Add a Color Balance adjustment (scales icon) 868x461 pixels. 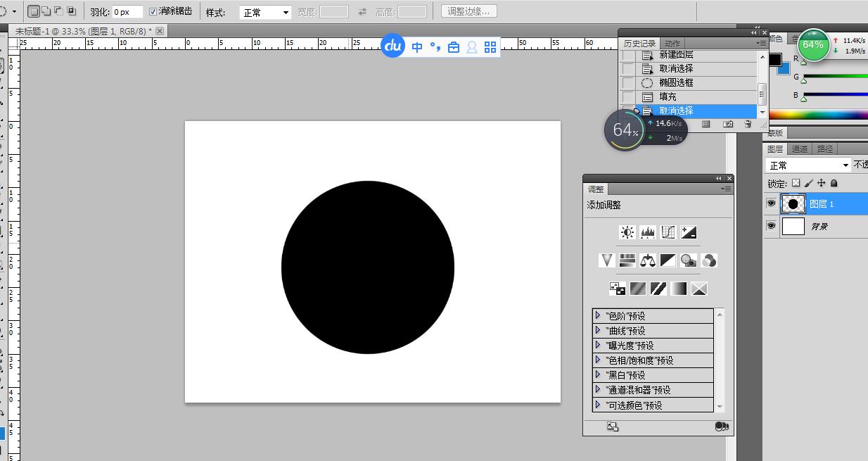click(648, 260)
